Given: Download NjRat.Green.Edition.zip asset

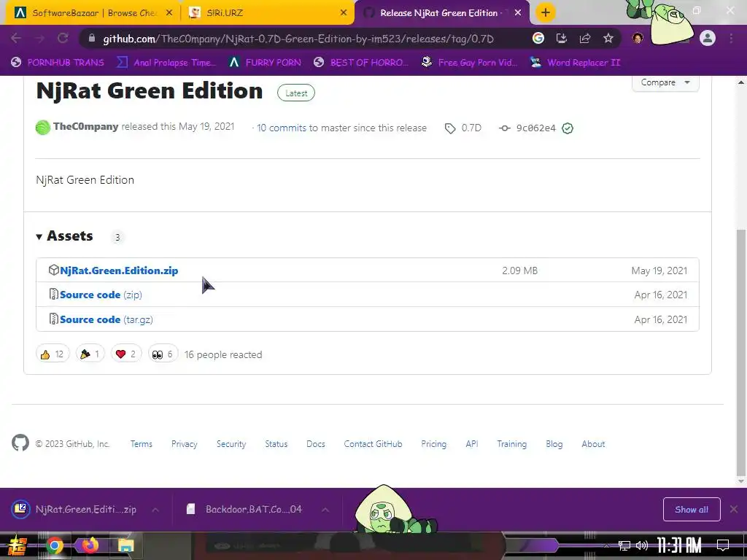Looking at the screenshot, I should point(119,271).
